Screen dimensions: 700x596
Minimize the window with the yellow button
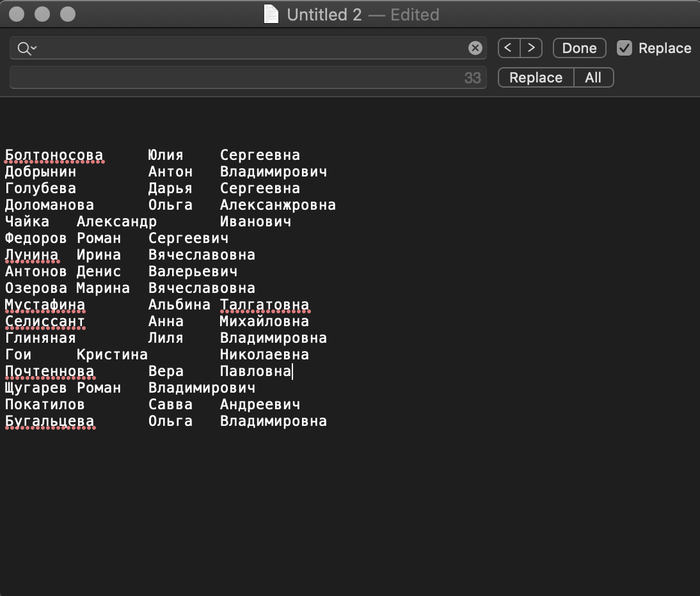click(42, 14)
